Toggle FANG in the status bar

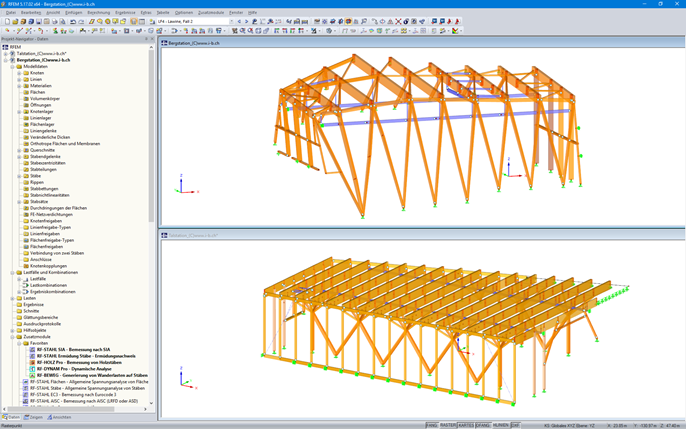(431, 425)
